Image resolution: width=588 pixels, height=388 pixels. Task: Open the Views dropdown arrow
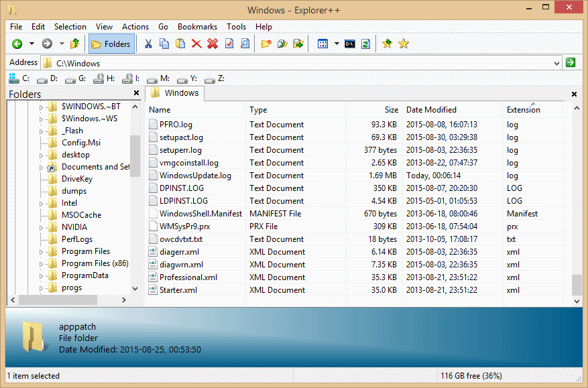(337, 44)
